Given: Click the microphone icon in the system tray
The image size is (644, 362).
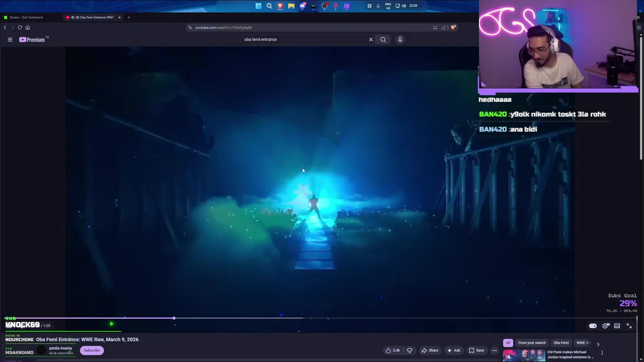Looking at the screenshot, I should (378, 6).
